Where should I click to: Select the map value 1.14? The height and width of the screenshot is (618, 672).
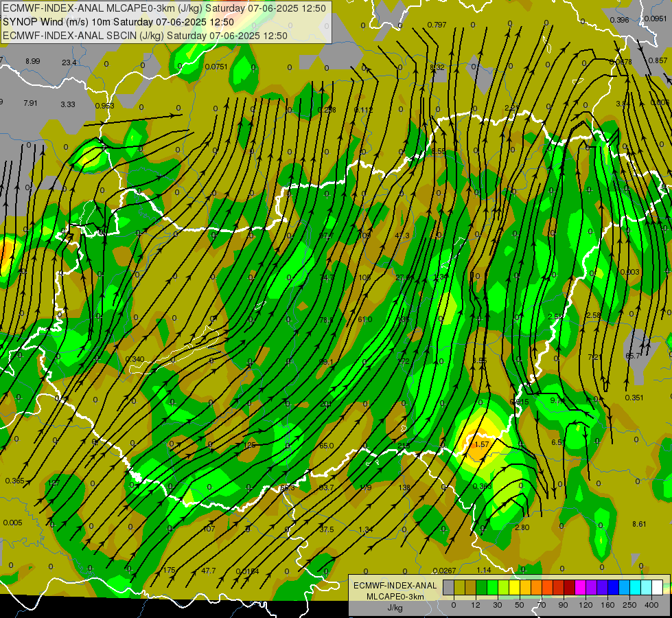(x=484, y=570)
